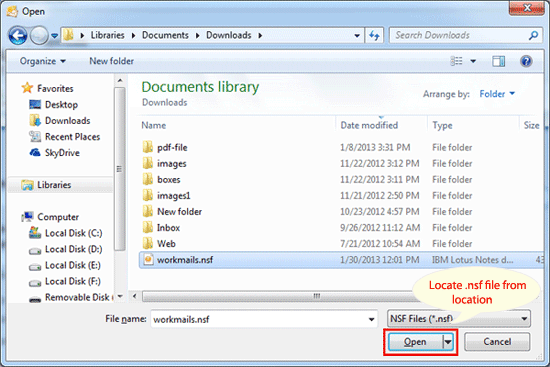The height and width of the screenshot is (367, 550).
Task: Click the refresh address button
Action: (x=374, y=35)
